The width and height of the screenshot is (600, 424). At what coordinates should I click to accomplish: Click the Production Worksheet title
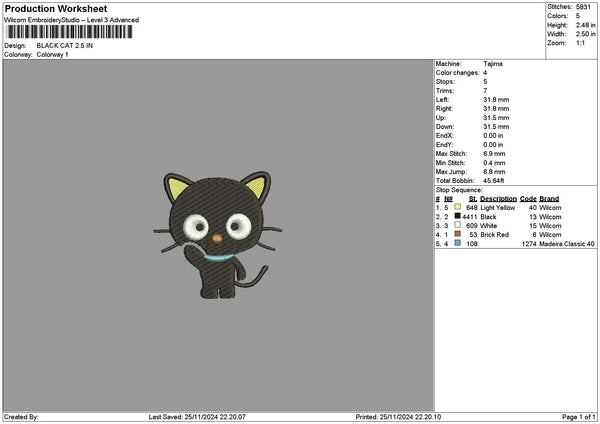pos(51,8)
